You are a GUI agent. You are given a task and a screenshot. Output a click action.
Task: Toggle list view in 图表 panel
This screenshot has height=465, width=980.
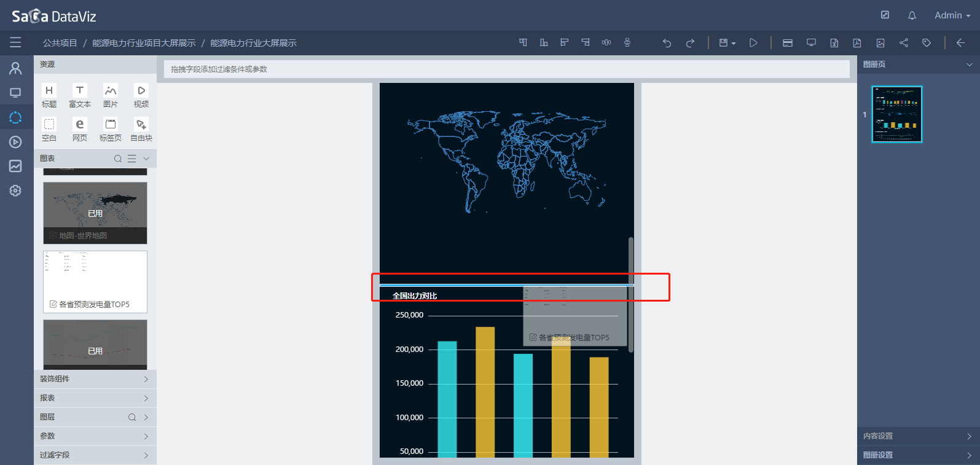(x=131, y=158)
